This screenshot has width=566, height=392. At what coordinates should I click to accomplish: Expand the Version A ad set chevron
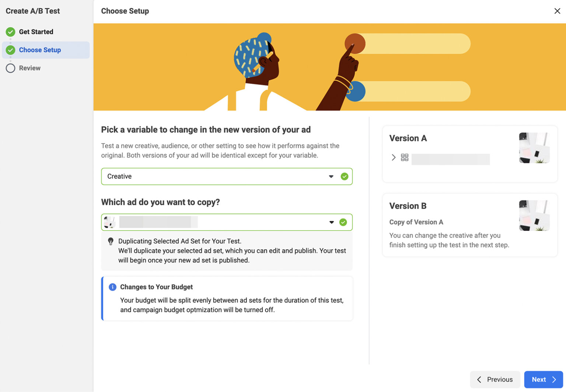pyautogui.click(x=394, y=158)
